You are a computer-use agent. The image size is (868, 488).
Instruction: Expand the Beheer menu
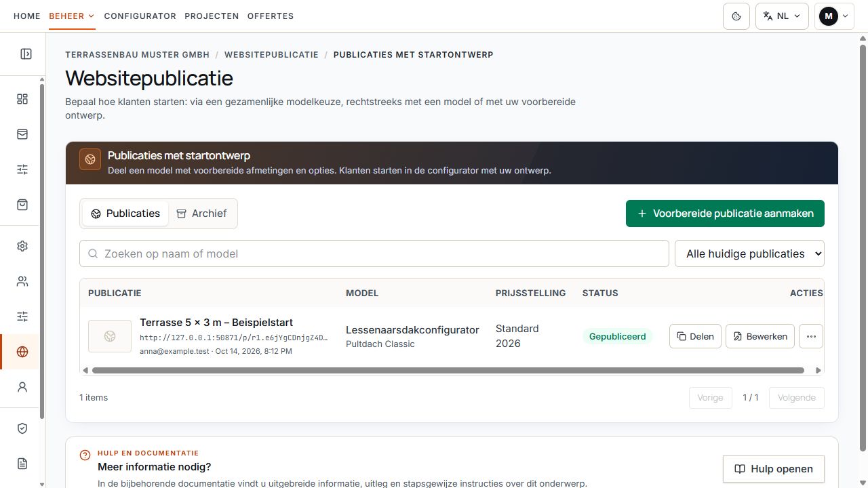click(x=71, y=16)
